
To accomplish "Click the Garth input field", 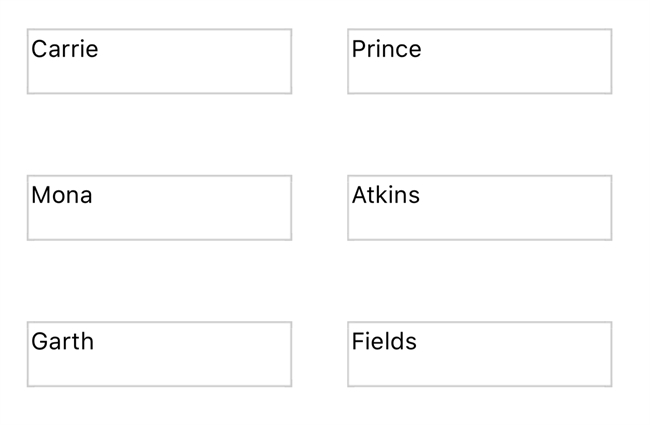I will pos(159,353).
